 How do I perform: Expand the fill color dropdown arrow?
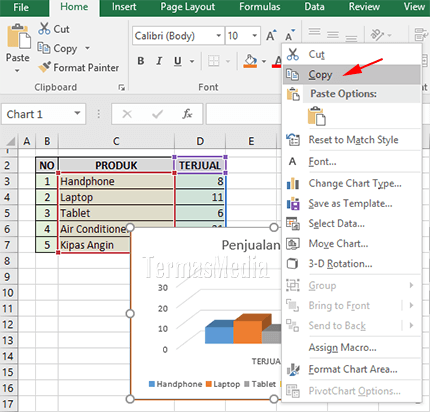(x=264, y=61)
